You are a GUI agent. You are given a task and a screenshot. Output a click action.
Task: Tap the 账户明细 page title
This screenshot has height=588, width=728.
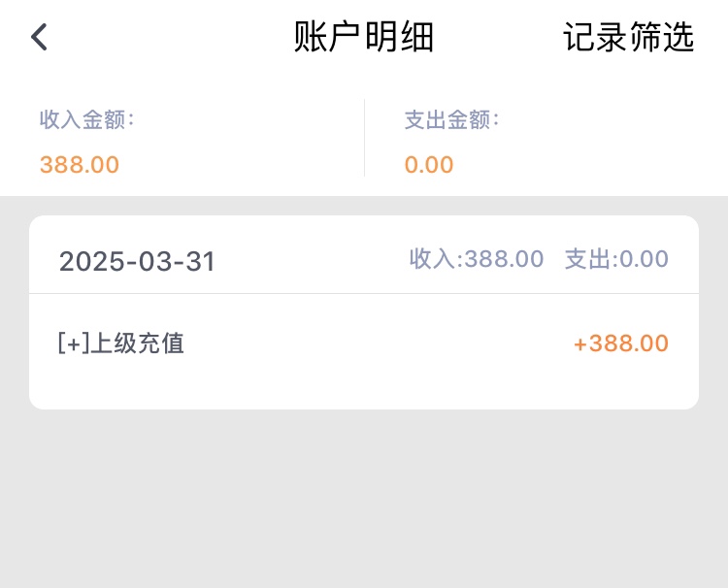(364, 37)
